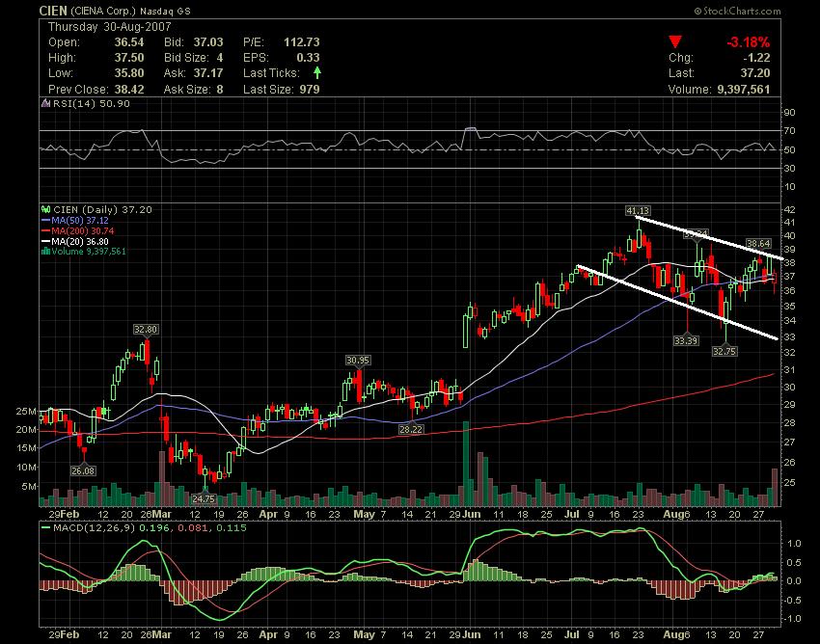Click the price label 38.64

[758, 243]
